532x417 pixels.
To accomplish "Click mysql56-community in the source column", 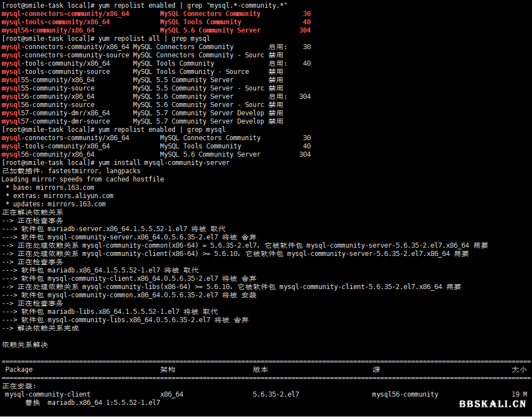I will 405,394.
